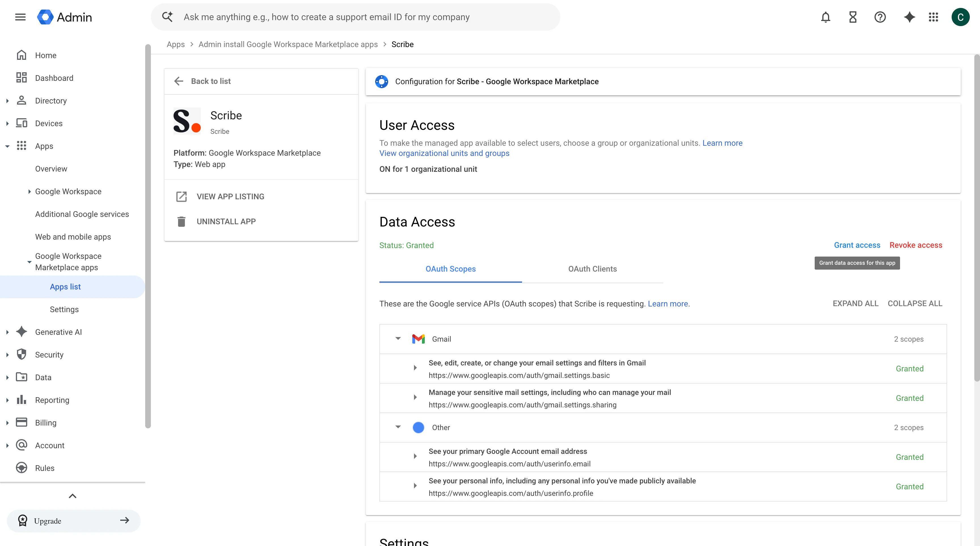The width and height of the screenshot is (980, 546).
Task: Click the Apps breadcrumb link
Action: pyautogui.click(x=175, y=45)
